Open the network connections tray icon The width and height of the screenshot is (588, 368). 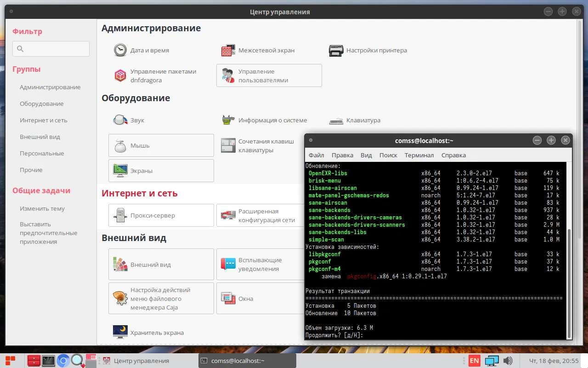point(492,361)
